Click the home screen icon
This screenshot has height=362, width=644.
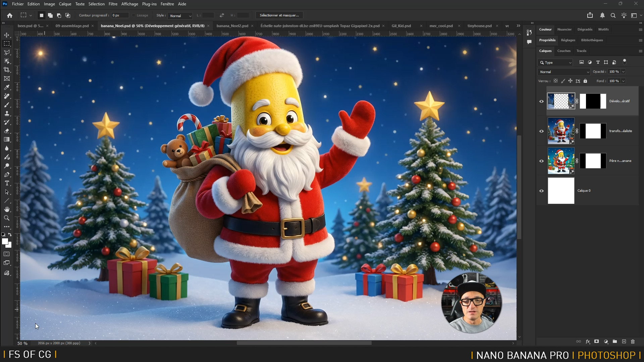[x=10, y=15]
